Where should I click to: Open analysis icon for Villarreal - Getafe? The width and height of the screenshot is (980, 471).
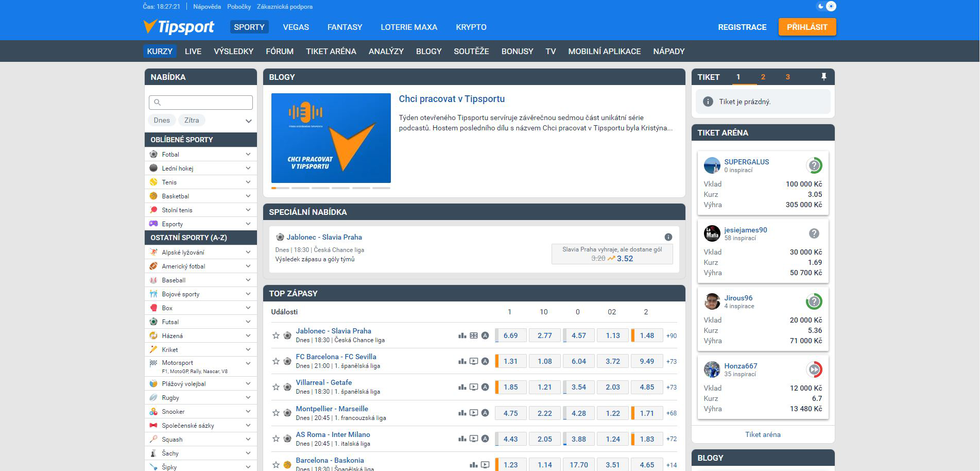point(485,387)
